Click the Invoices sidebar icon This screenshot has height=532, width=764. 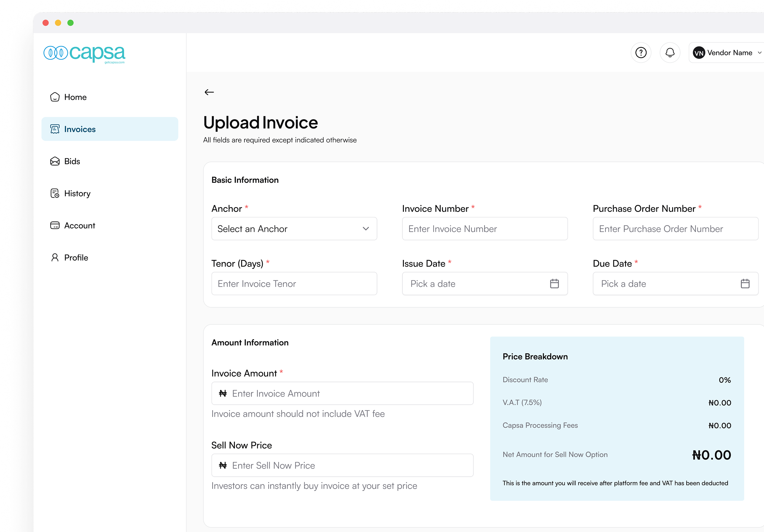coord(55,129)
